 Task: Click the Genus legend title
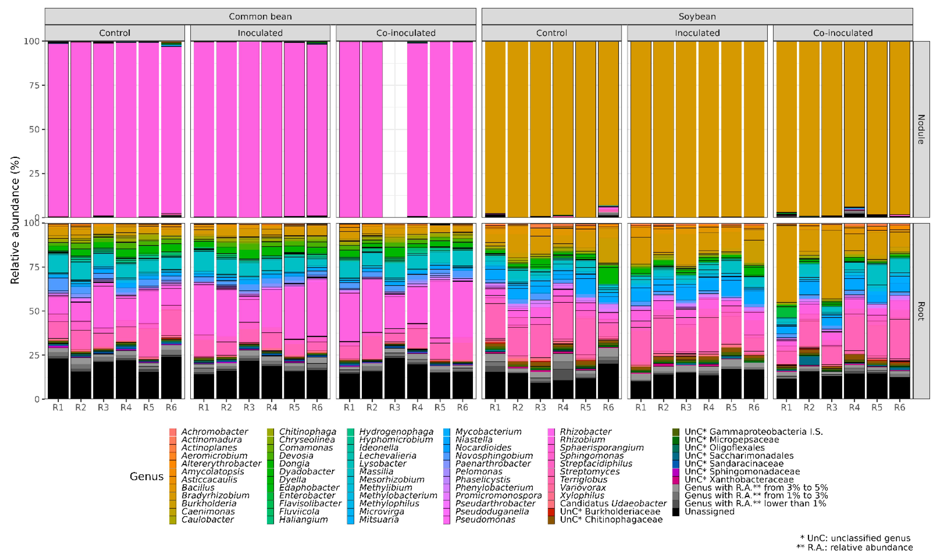146,477
